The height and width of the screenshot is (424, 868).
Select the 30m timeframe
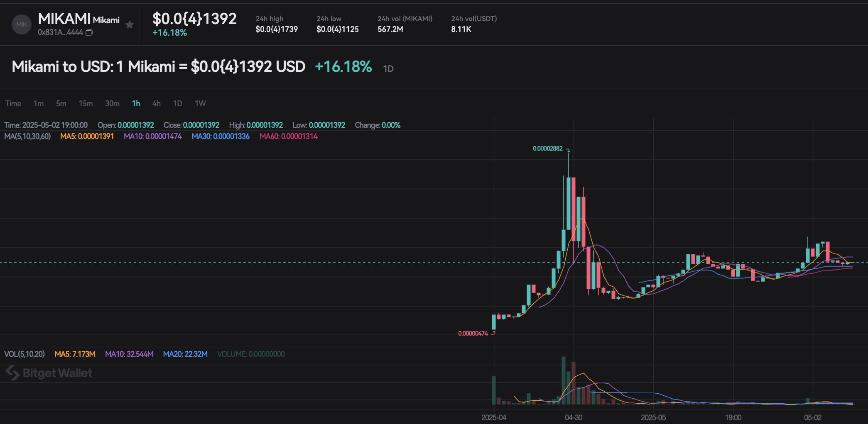point(112,103)
